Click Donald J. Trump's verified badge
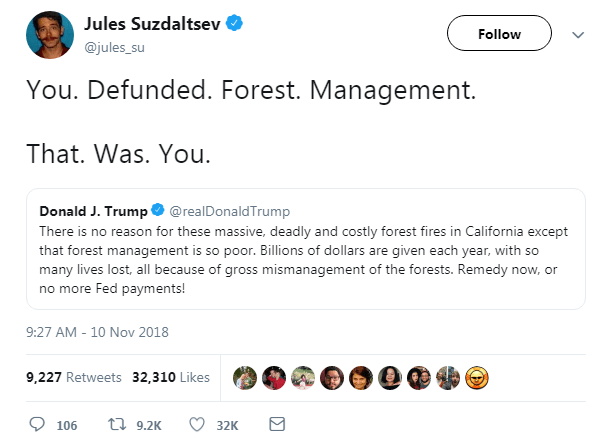 tap(157, 211)
